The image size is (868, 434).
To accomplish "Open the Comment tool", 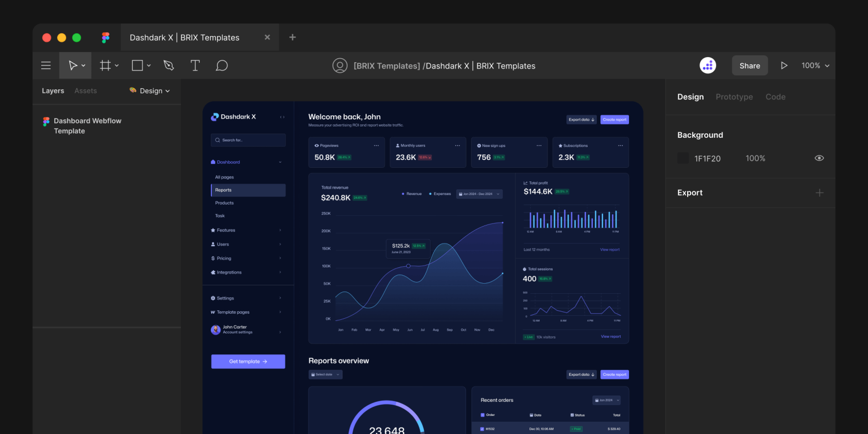I will (222, 65).
